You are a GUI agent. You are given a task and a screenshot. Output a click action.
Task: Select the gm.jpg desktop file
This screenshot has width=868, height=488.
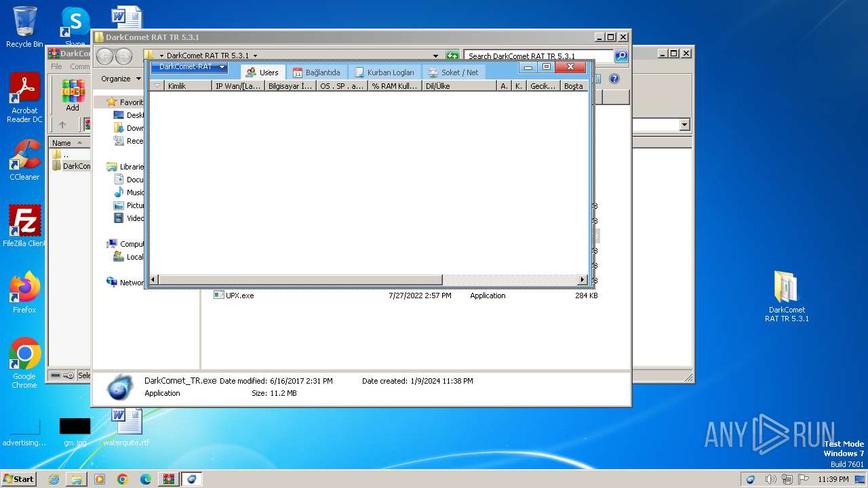pyautogui.click(x=75, y=432)
